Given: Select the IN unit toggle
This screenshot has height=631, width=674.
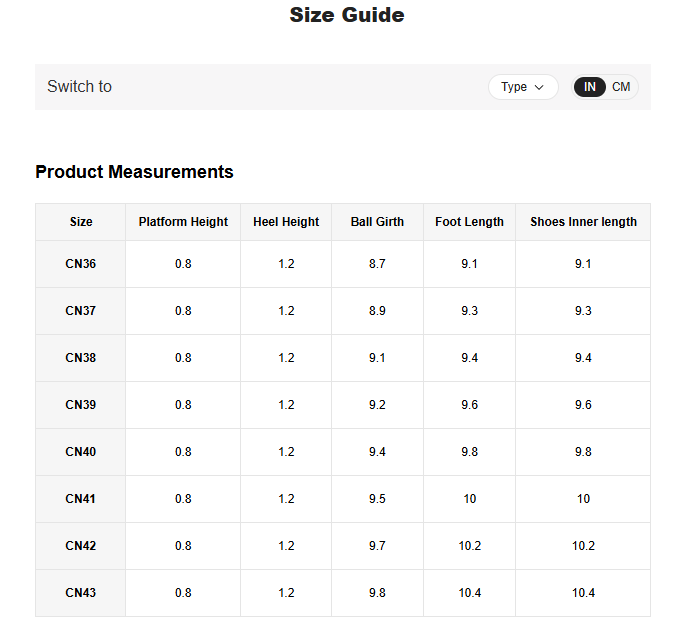Looking at the screenshot, I should point(590,87).
